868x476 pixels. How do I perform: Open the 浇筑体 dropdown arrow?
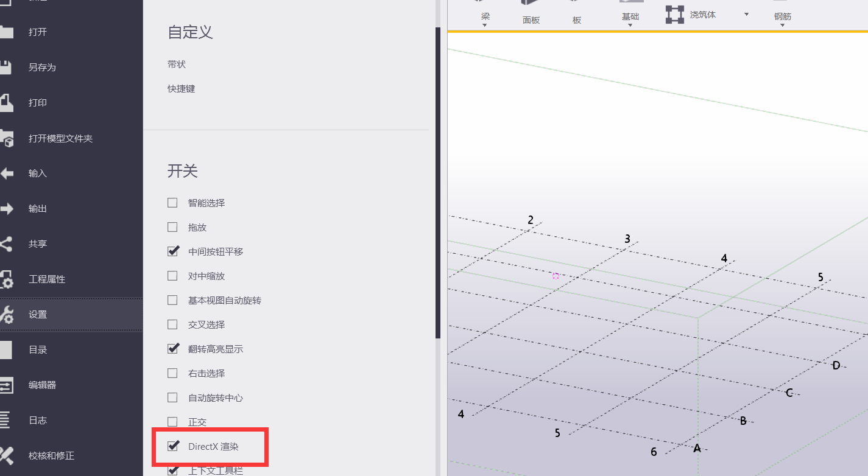click(x=746, y=15)
